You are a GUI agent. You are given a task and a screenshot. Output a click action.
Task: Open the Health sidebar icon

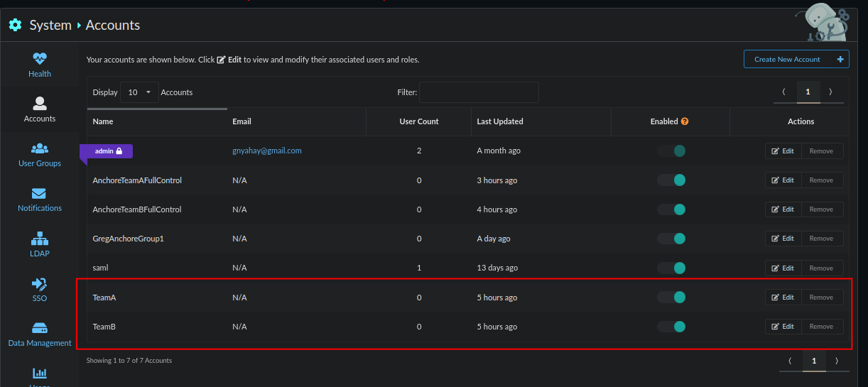(40, 60)
